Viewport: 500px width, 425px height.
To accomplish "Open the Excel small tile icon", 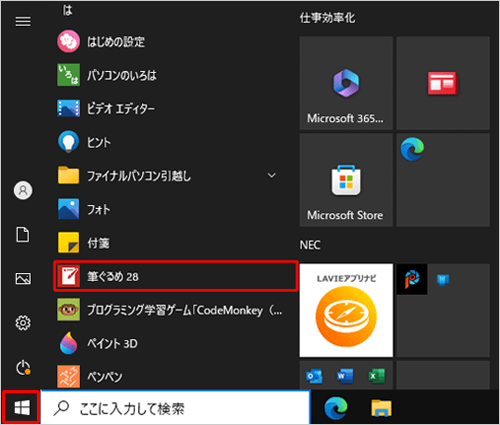I will [x=376, y=376].
